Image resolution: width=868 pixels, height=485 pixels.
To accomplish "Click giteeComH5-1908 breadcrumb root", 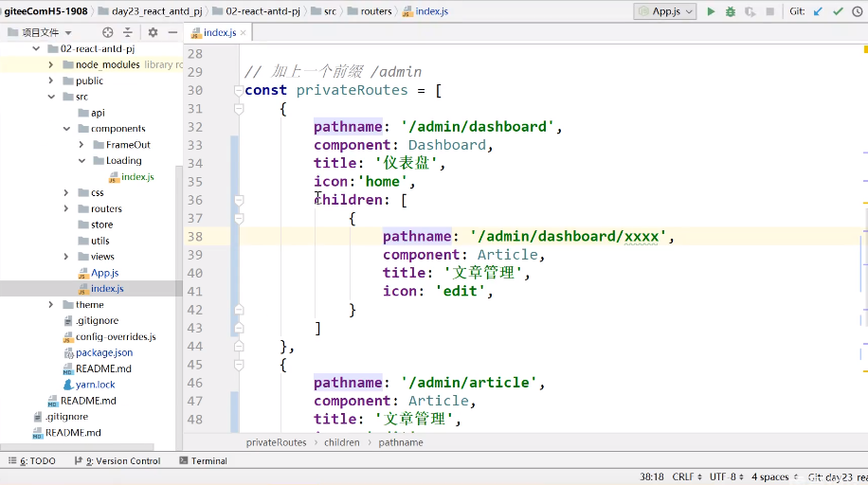I will click(x=45, y=11).
